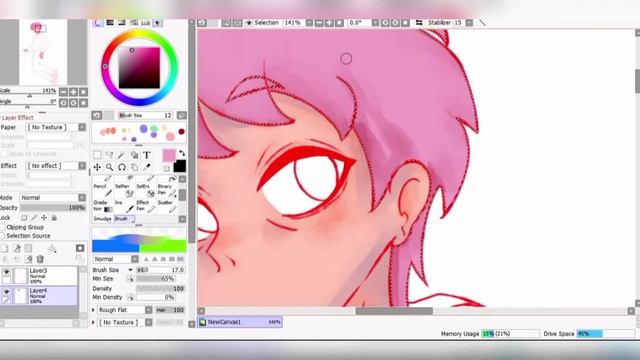This screenshot has width=640, height=360.
Task: Open the Stabilizer value dropdown
Action: click(x=469, y=23)
